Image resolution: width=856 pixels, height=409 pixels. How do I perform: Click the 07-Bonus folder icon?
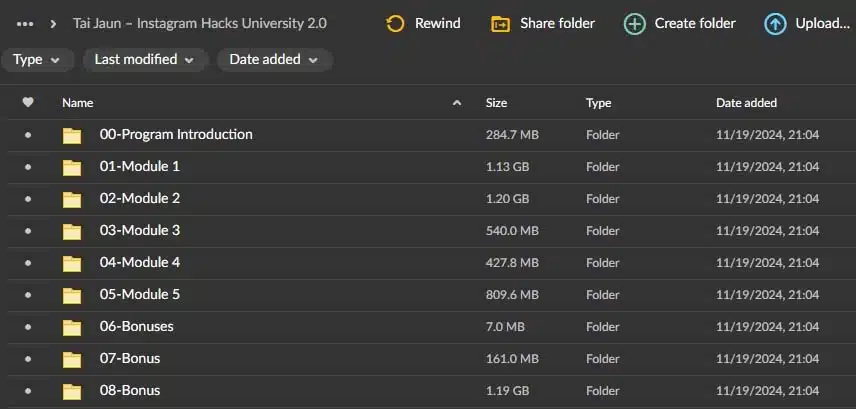pyautogui.click(x=72, y=359)
